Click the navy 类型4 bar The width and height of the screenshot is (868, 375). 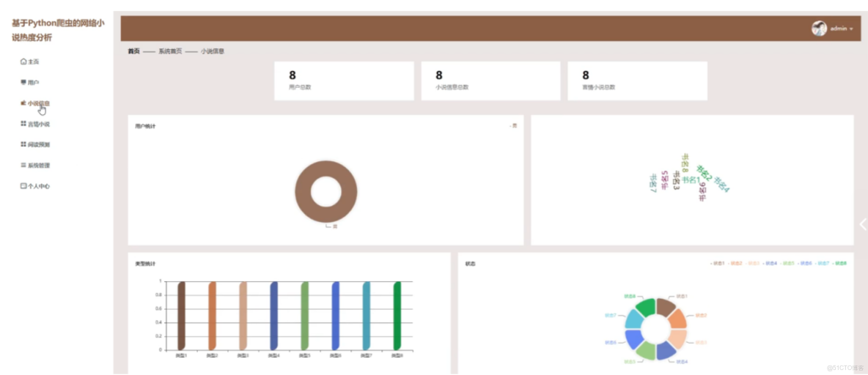pos(274,316)
